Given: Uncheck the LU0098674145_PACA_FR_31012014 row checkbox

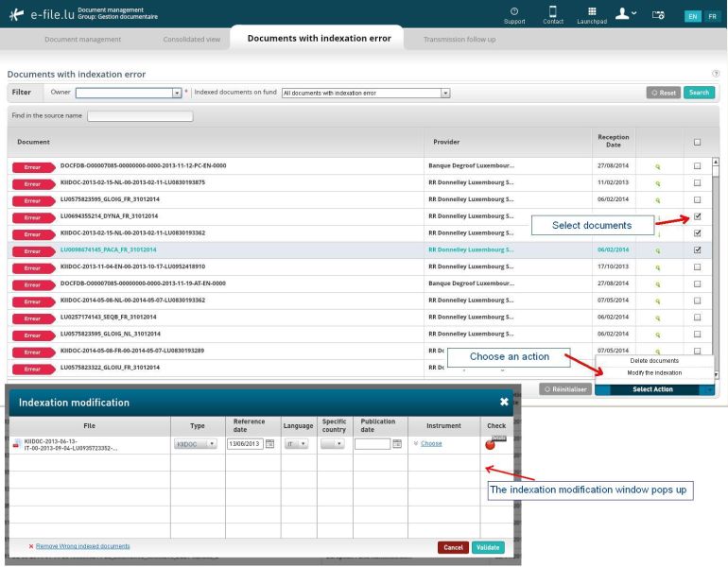Looking at the screenshot, I should coord(698,249).
